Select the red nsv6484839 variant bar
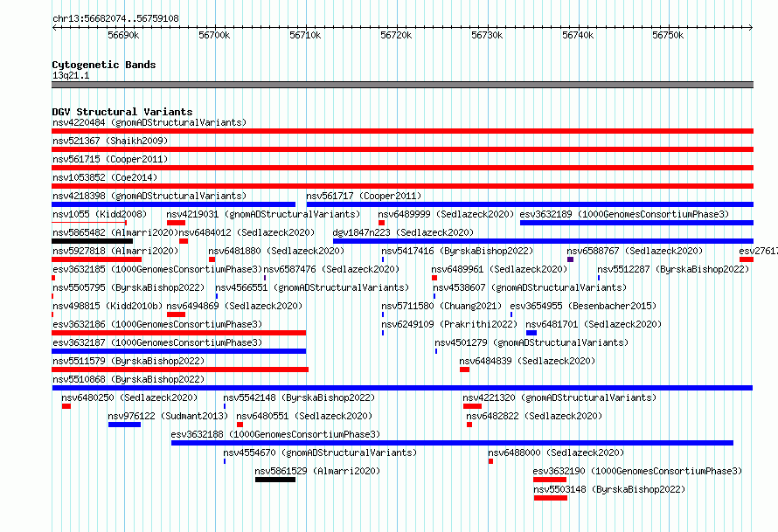 (x=464, y=370)
